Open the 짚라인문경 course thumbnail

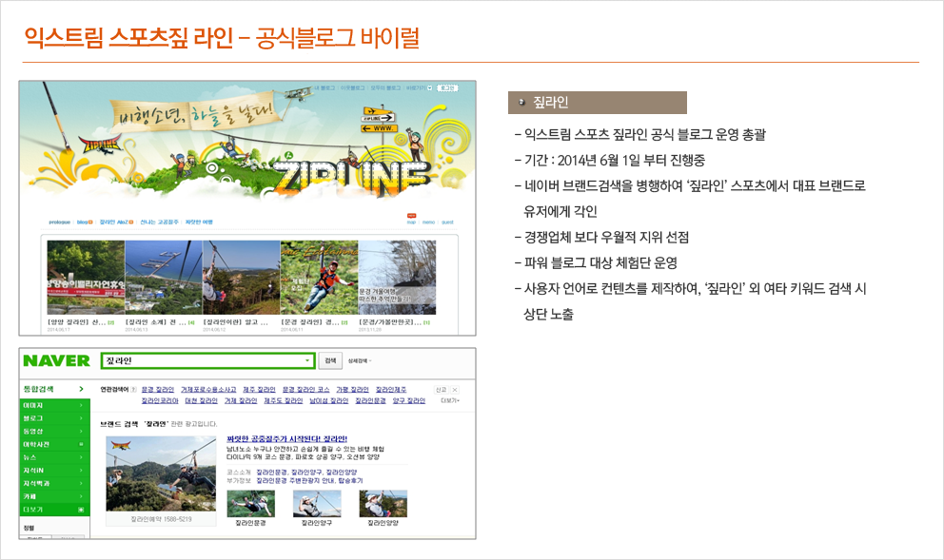tap(250, 504)
